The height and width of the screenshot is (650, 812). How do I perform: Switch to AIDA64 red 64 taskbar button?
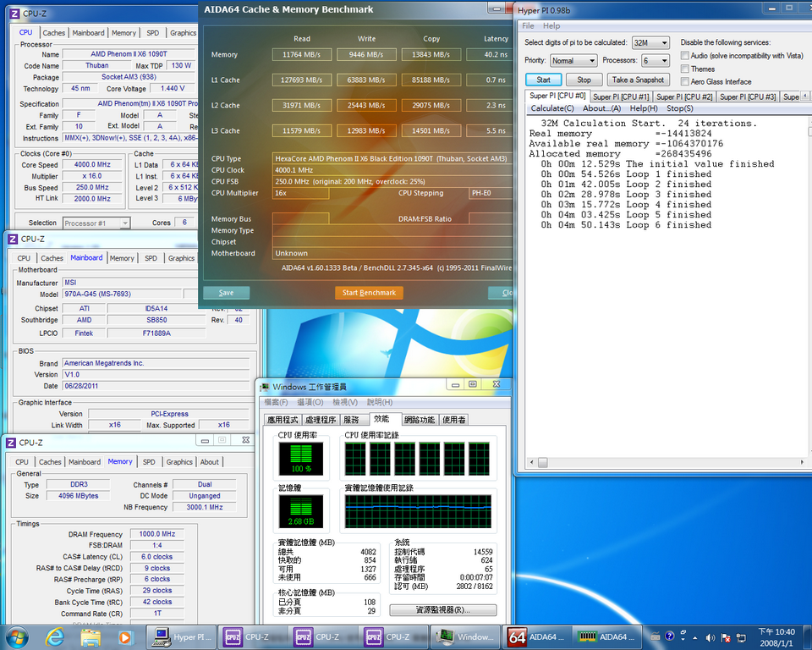point(536,637)
